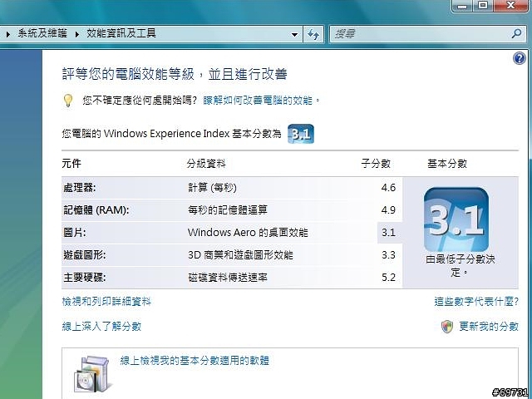Viewport: 532px width, 399px height.
Task: Select the 主要硬碟 row label
Action: [85, 277]
